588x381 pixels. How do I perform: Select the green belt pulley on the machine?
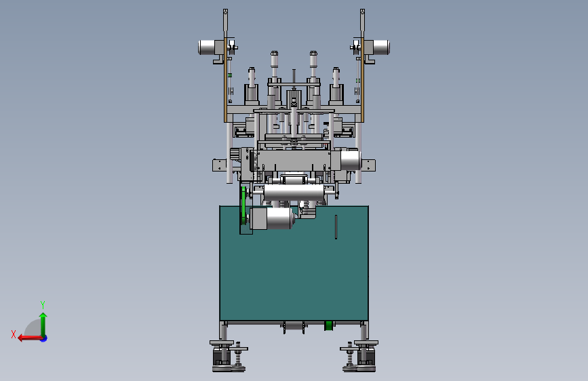click(x=243, y=205)
